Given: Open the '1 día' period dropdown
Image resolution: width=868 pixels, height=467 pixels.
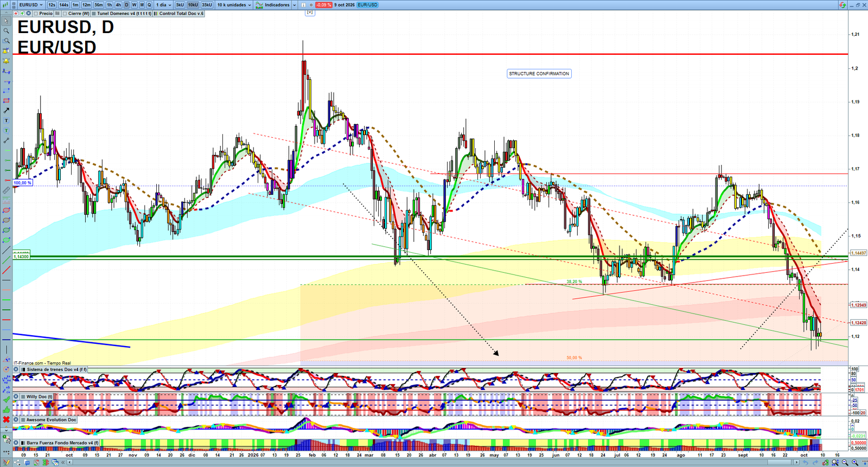Looking at the screenshot, I should 164,5.
